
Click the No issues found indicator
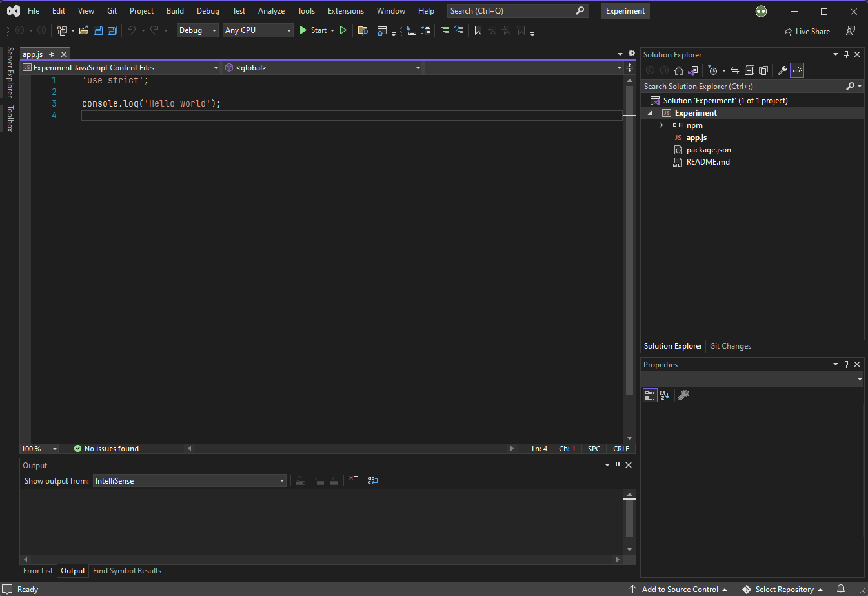[106, 449]
